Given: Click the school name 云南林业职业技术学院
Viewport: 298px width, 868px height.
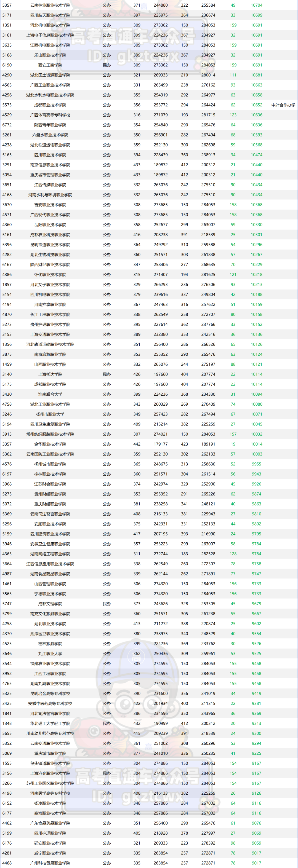Looking at the screenshot, I should [50, 5].
